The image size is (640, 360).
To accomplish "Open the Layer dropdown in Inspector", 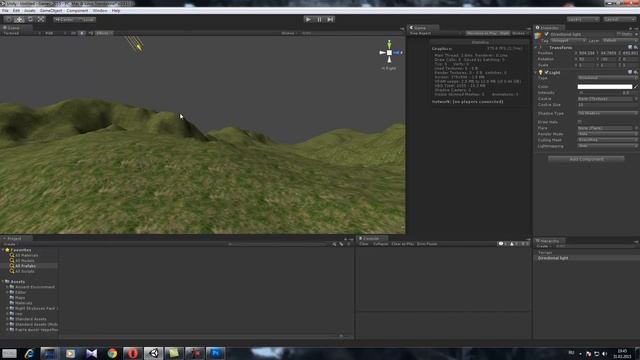I will click(x=620, y=40).
